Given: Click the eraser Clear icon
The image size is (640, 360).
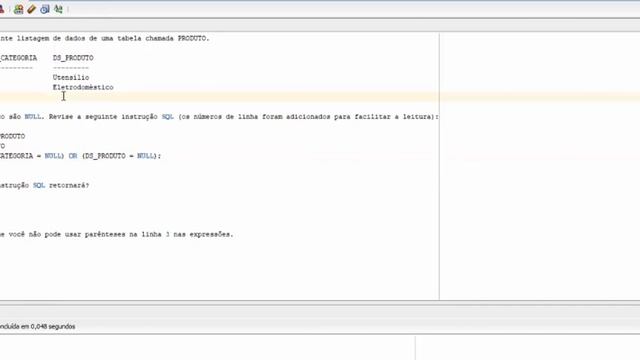Looking at the screenshot, I should [31, 9].
